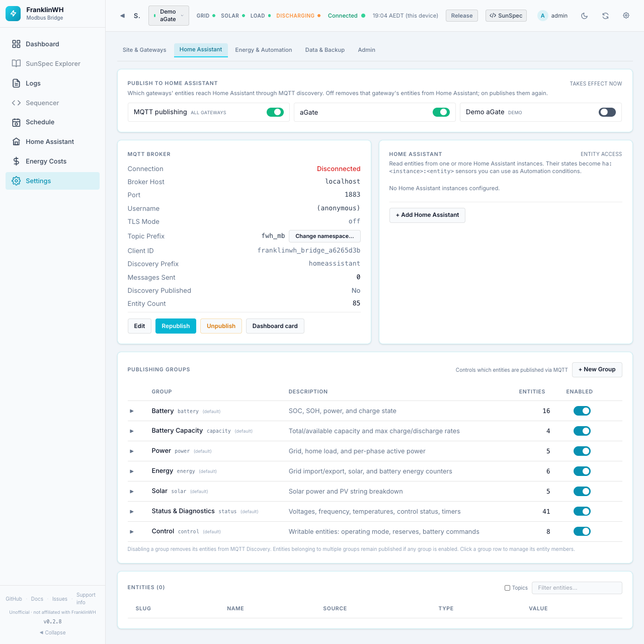This screenshot has width=644, height=644.
Task: Click the back triangle arrow in top bar
Action: (x=122, y=16)
